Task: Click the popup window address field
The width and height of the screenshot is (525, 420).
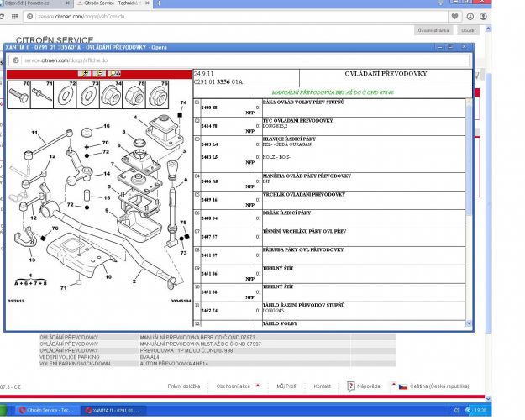Action: pyautogui.click(x=239, y=60)
